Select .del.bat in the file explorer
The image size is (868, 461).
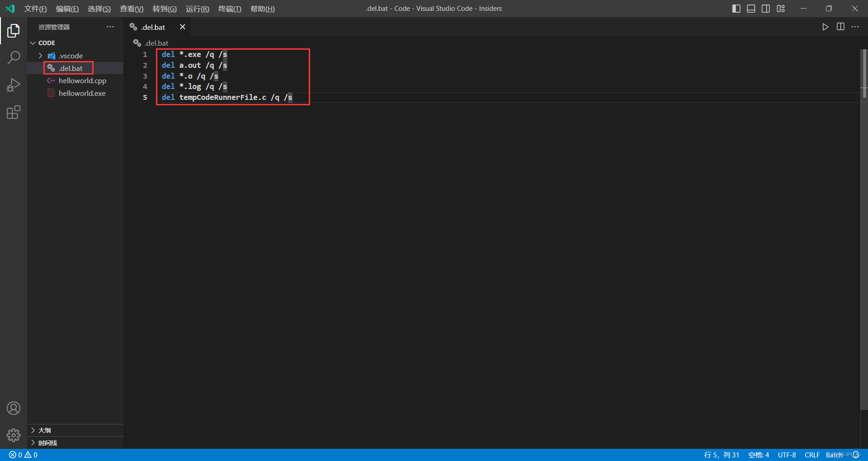point(75,68)
